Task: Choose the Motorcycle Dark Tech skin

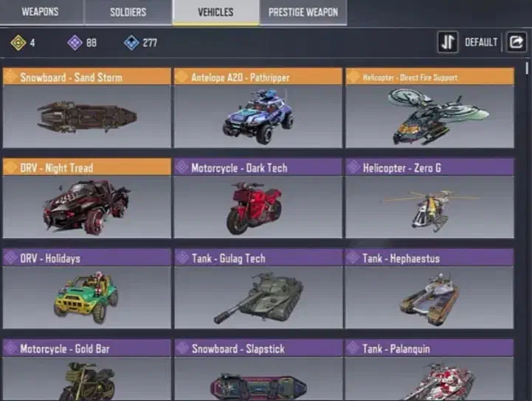Action: pyautogui.click(x=258, y=198)
